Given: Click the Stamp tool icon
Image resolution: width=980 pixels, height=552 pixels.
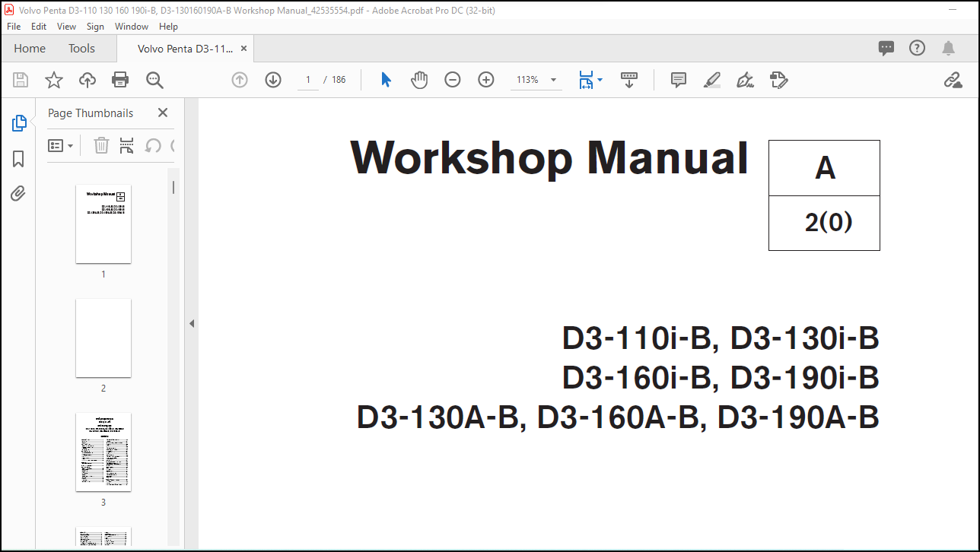Looking at the screenshot, I should click(x=778, y=80).
